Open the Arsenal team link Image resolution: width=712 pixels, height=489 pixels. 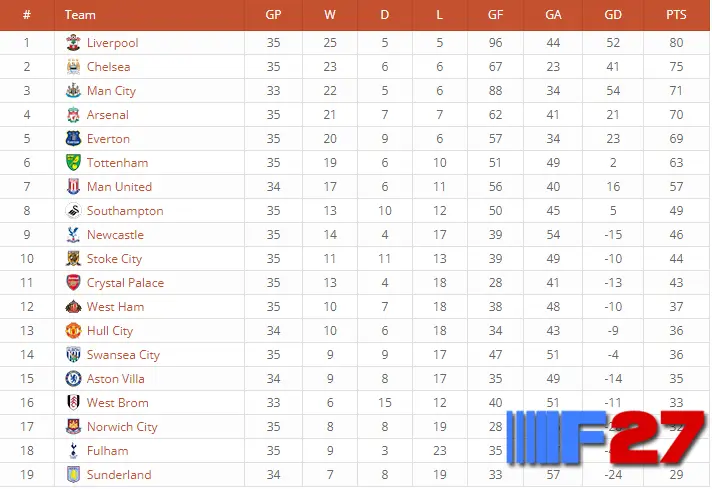point(108,115)
